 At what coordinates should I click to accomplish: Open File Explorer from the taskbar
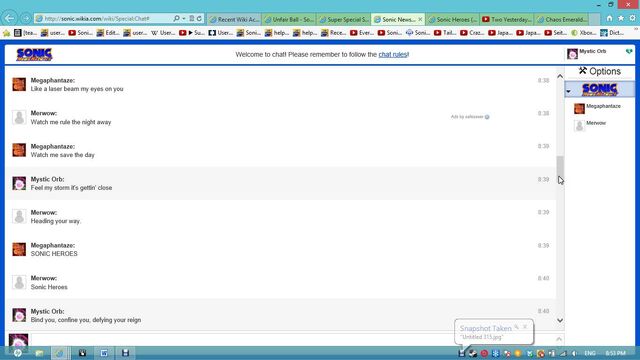(x=39, y=353)
